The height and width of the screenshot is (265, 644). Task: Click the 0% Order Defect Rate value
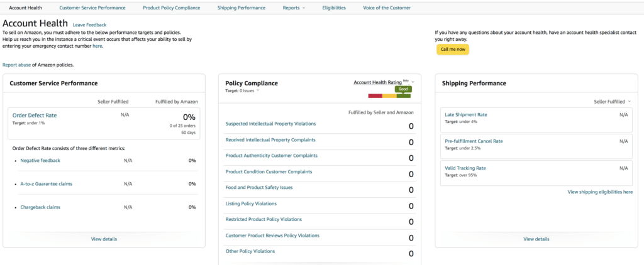pyautogui.click(x=189, y=117)
